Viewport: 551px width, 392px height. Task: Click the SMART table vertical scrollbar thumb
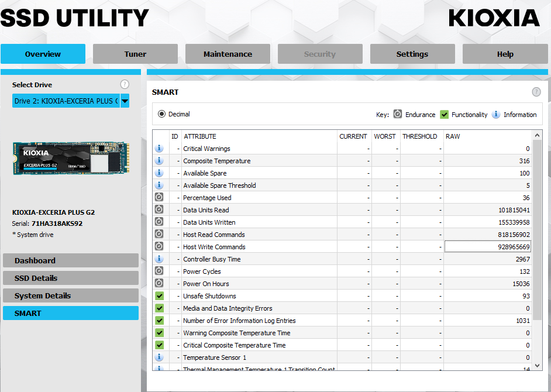[537, 230]
